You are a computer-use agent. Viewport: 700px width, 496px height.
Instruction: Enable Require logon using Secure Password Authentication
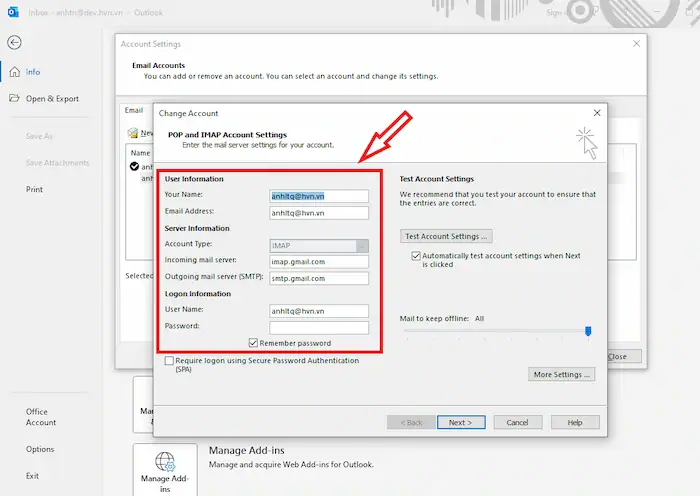[x=169, y=361]
